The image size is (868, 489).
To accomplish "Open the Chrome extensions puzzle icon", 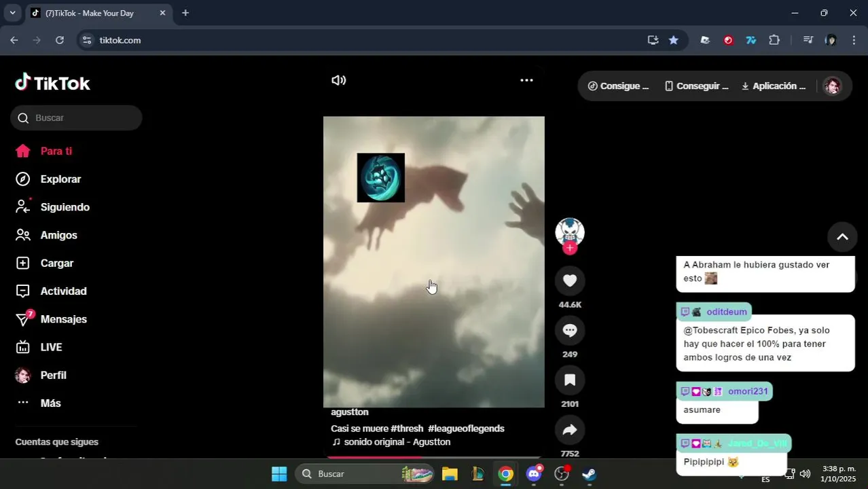I will tap(774, 40).
